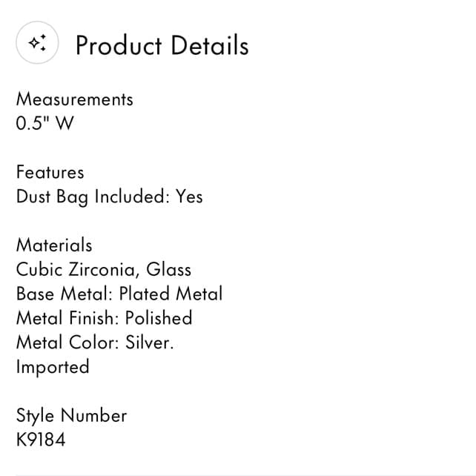
Task: Click the word Polished
Action: [159, 318]
